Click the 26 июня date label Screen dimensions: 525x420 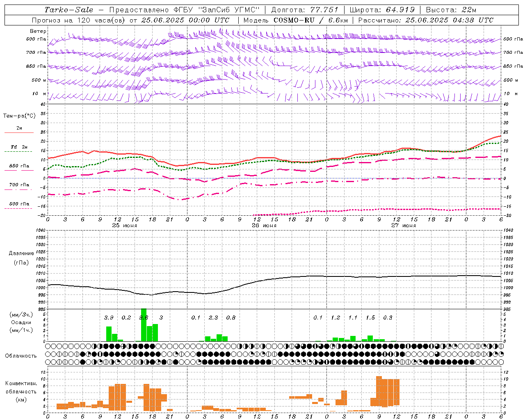pyautogui.click(x=264, y=225)
